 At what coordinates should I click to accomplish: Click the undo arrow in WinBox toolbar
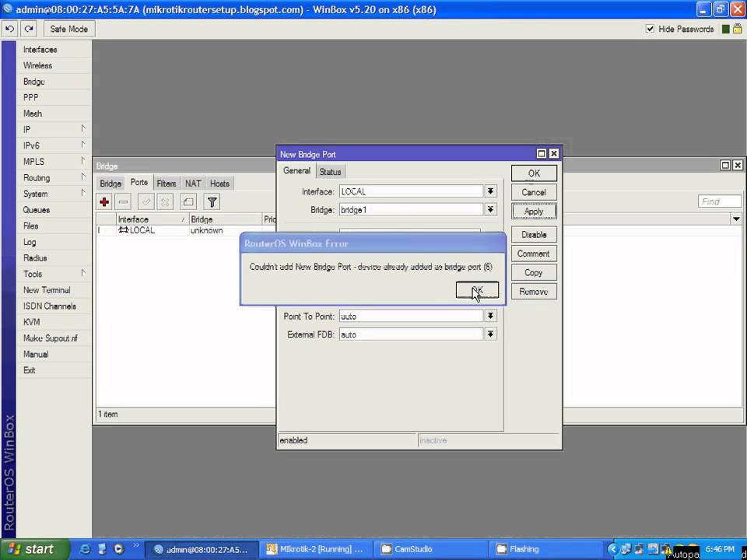[x=9, y=29]
